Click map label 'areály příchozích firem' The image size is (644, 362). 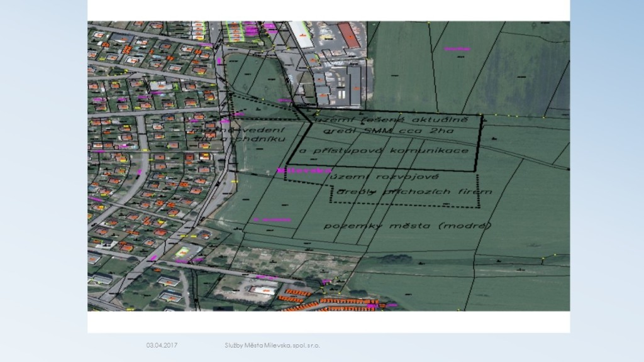click(414, 192)
